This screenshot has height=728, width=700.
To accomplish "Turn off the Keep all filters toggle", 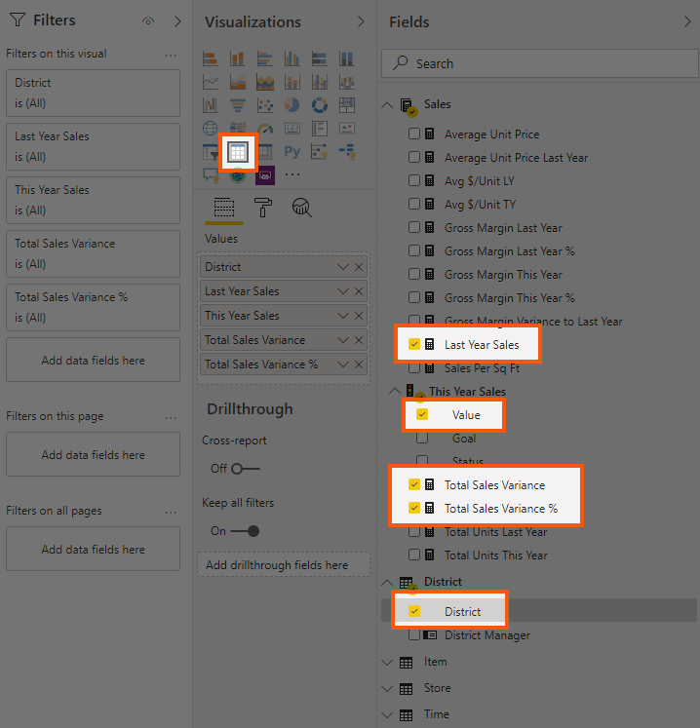I will pos(246,531).
